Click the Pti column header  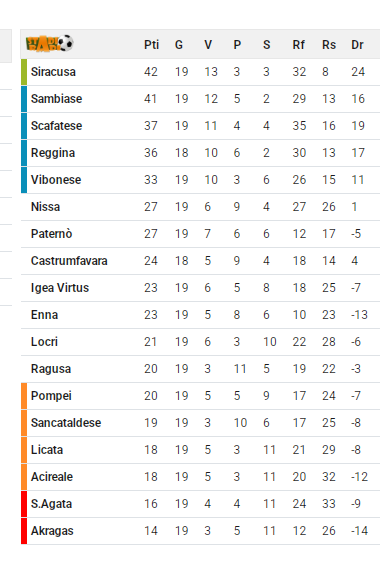(x=151, y=45)
